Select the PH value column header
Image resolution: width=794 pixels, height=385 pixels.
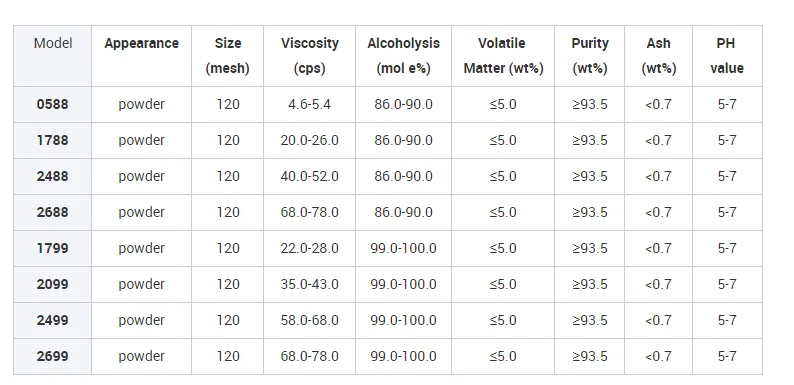point(727,56)
